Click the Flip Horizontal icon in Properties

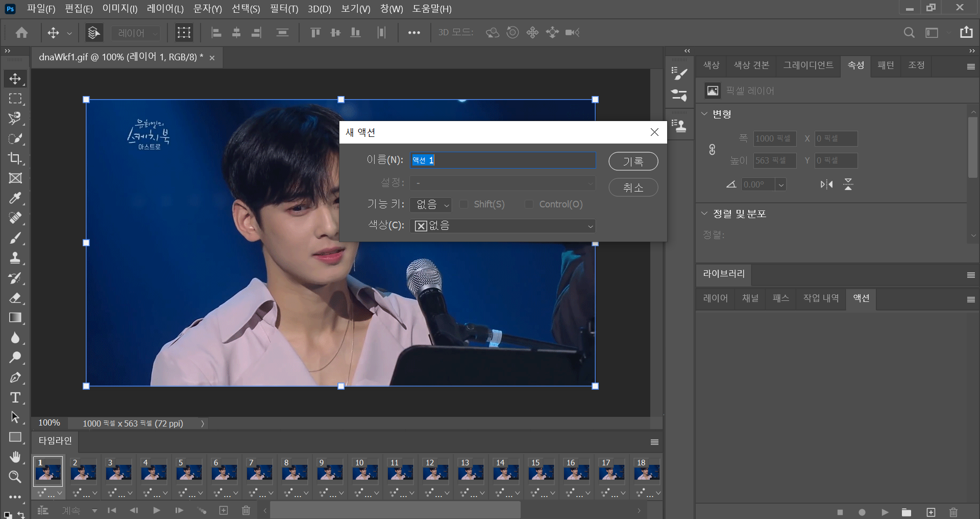[826, 184]
